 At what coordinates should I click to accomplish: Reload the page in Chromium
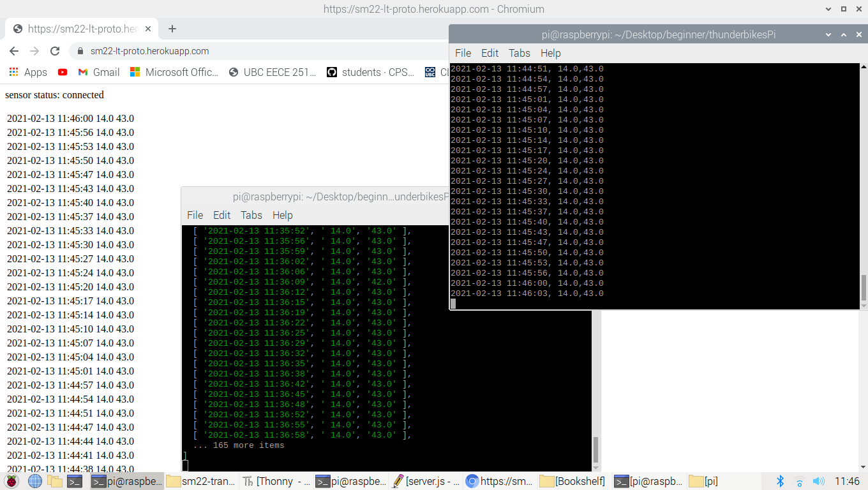coord(55,51)
